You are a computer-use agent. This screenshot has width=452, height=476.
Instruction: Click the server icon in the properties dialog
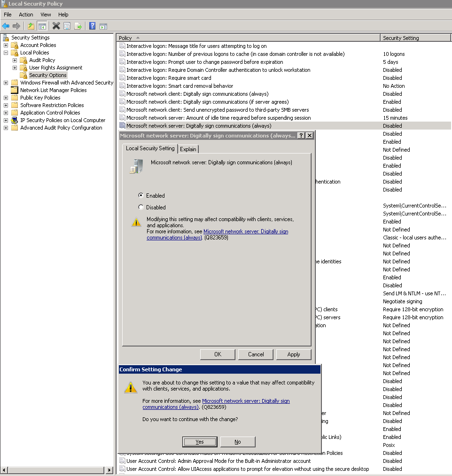click(x=136, y=166)
